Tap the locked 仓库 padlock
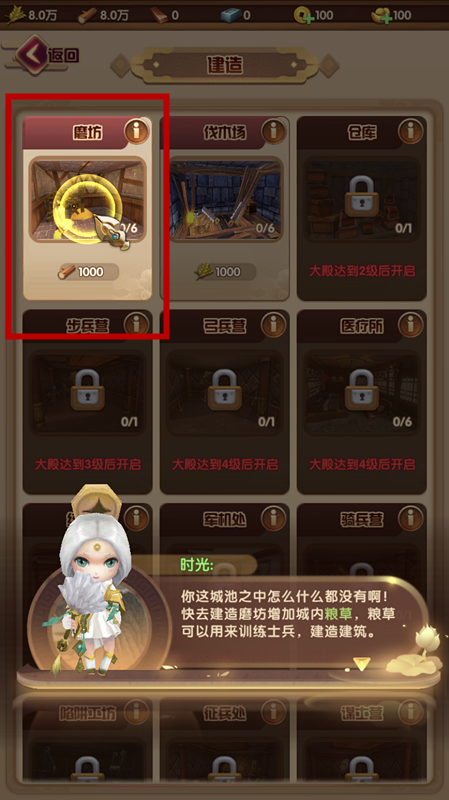This screenshot has width=449, height=800. [362, 196]
